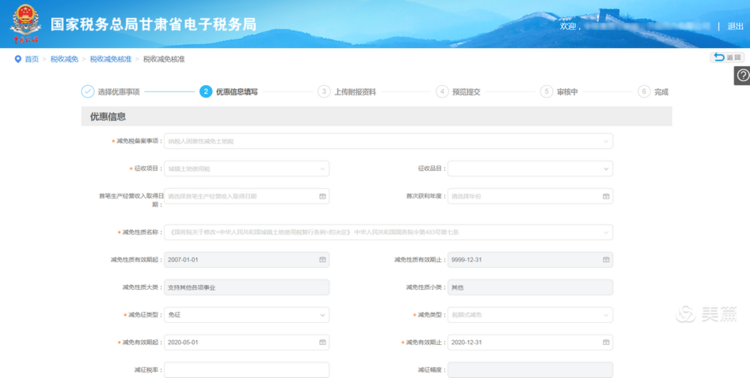This screenshot has height=378, width=750.
Task: Click the 减免性质有效期起 field 2007-01-01
Action: (x=246, y=260)
